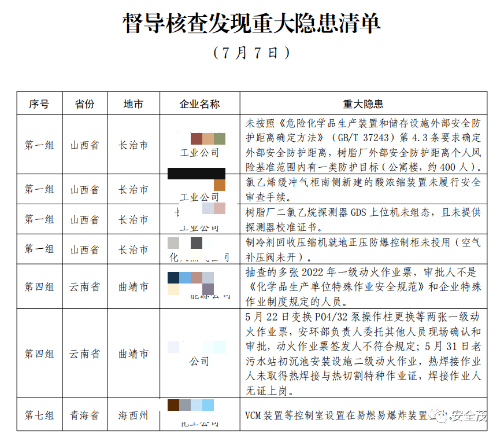Select 山西省 in the 制冷剂回收压缩机 row

[x=84, y=249]
